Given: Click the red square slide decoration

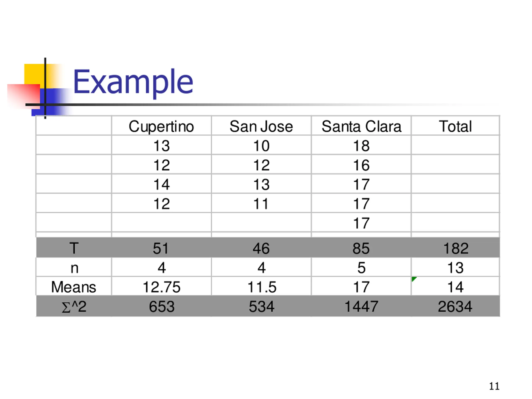Looking at the screenshot, I should coord(23,96).
